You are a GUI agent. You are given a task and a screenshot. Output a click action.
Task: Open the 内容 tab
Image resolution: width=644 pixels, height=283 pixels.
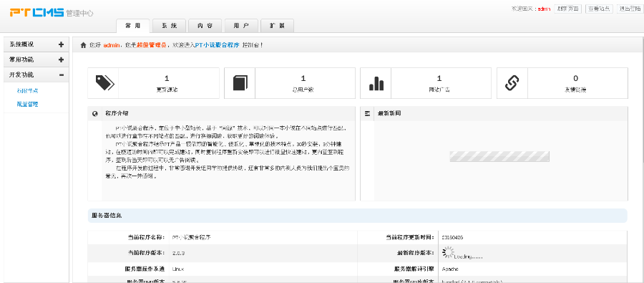(205, 26)
